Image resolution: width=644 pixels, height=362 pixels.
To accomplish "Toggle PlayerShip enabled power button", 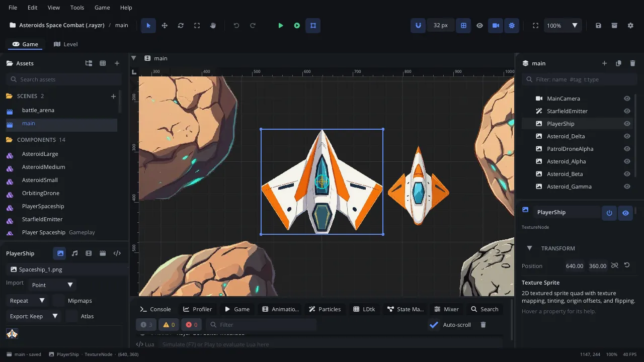I will point(609,213).
